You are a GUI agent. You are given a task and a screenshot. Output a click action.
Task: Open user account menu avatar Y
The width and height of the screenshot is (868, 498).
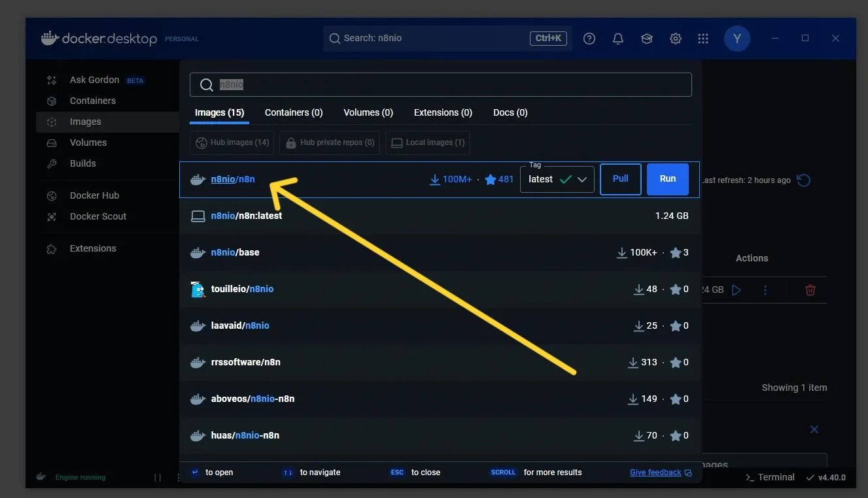[x=737, y=39]
